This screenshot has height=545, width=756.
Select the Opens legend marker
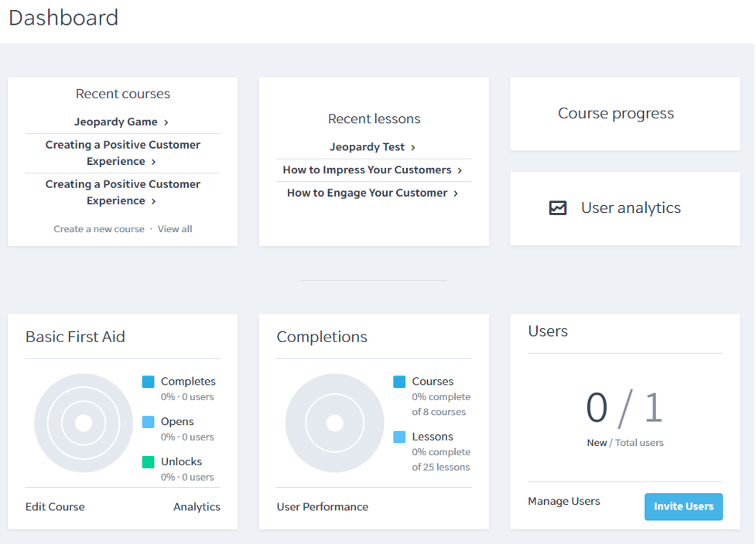coord(149,421)
